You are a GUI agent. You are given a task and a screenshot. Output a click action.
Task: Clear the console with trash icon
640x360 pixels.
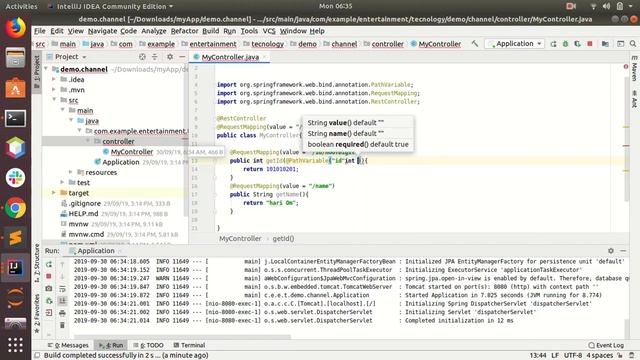[62, 325]
